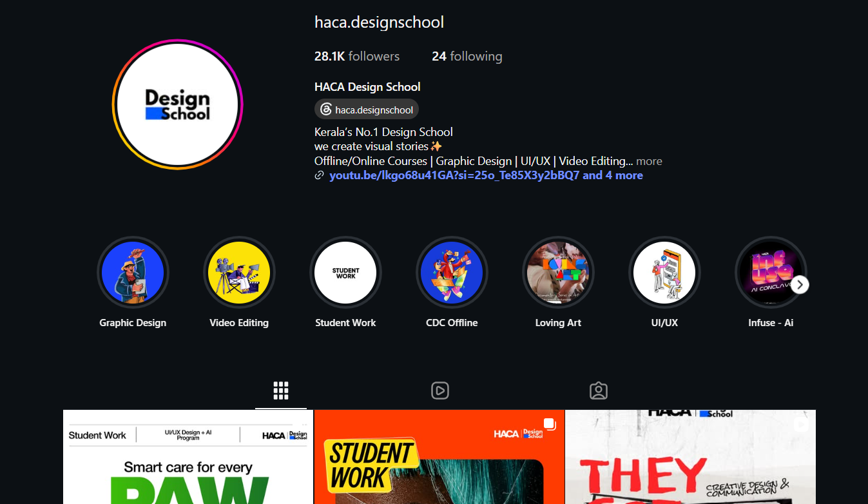Expand the bio with 'more'

(x=649, y=161)
